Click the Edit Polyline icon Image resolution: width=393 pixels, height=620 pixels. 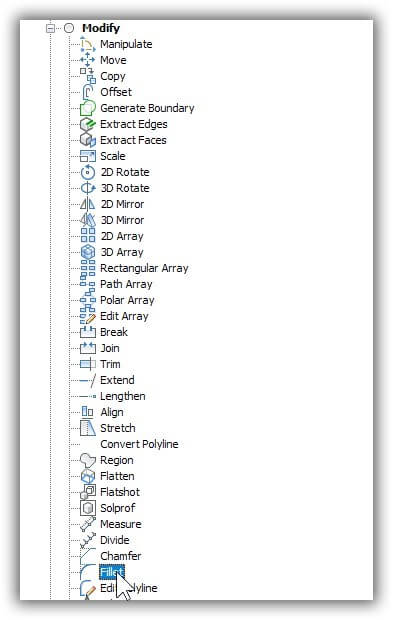(x=88, y=588)
